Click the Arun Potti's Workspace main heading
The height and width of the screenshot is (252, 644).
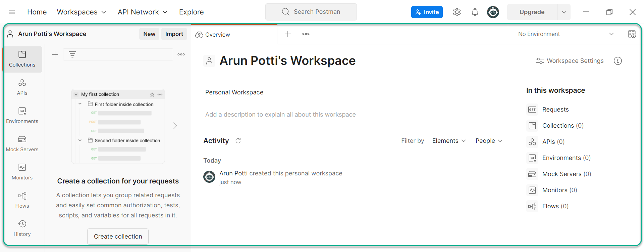287,61
